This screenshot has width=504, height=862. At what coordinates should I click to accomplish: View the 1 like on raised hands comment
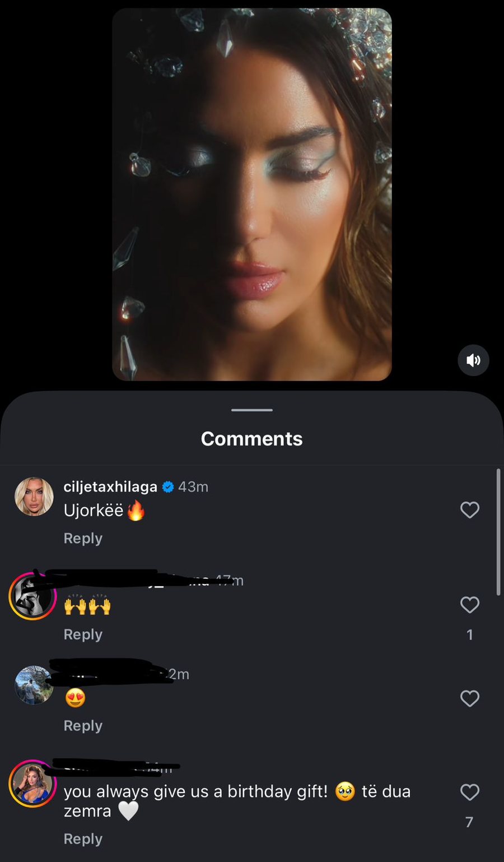pos(469,634)
